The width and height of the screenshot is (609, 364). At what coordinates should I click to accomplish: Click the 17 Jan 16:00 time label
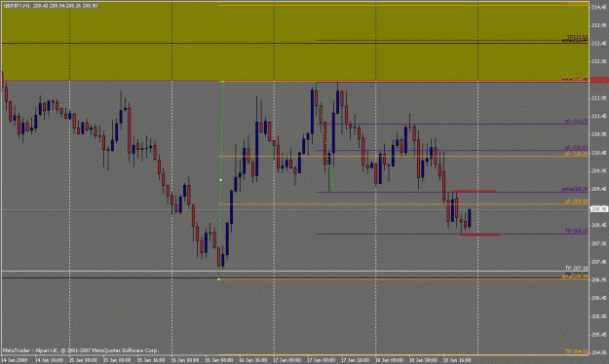coord(356,360)
